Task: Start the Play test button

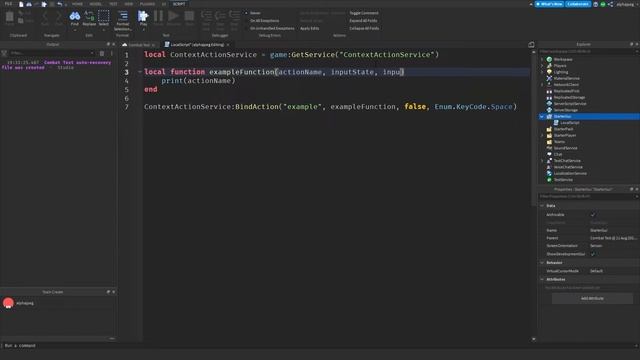Action: point(143,18)
